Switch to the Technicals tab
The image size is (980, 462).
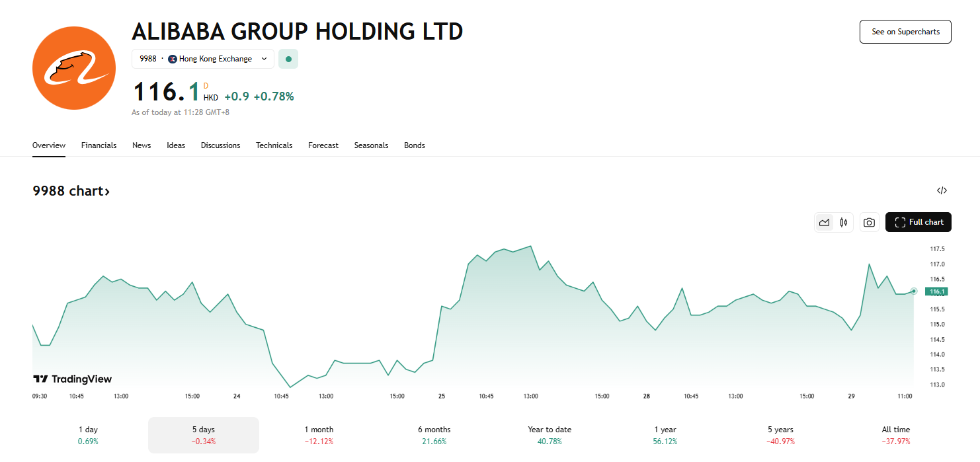[x=274, y=145]
